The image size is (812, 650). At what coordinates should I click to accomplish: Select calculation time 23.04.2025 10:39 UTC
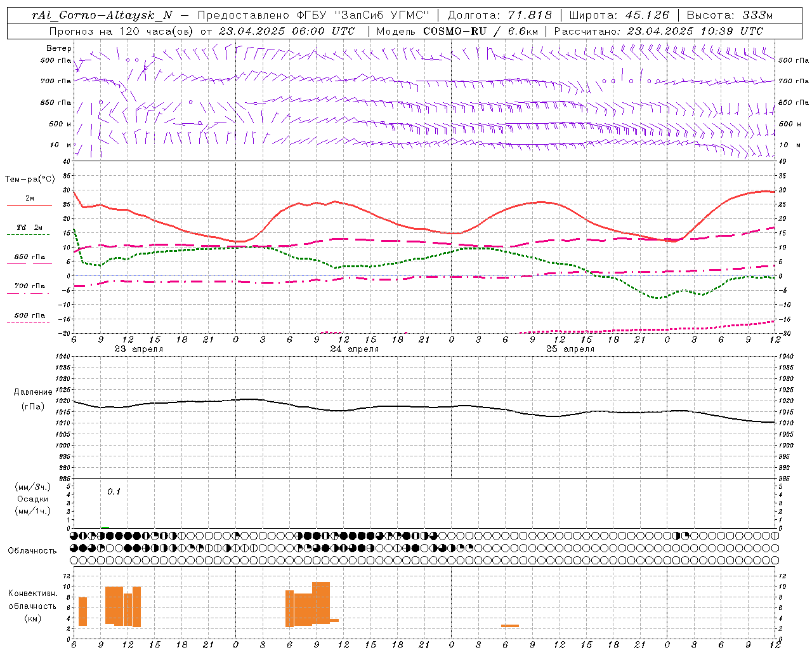[695, 31]
